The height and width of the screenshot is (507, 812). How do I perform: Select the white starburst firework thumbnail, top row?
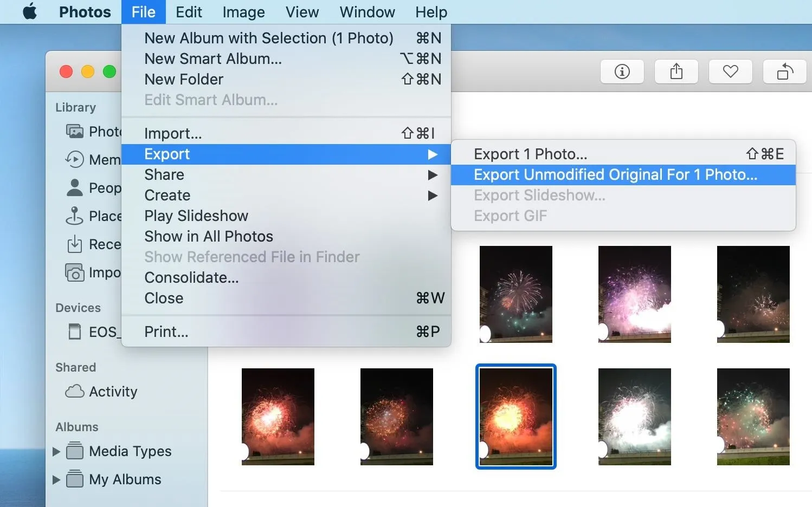516,294
